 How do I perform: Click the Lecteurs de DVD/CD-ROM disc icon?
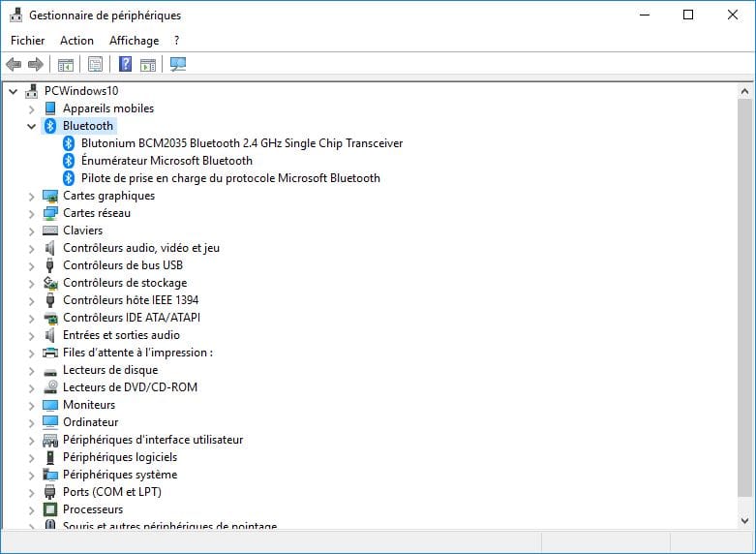(x=50, y=387)
